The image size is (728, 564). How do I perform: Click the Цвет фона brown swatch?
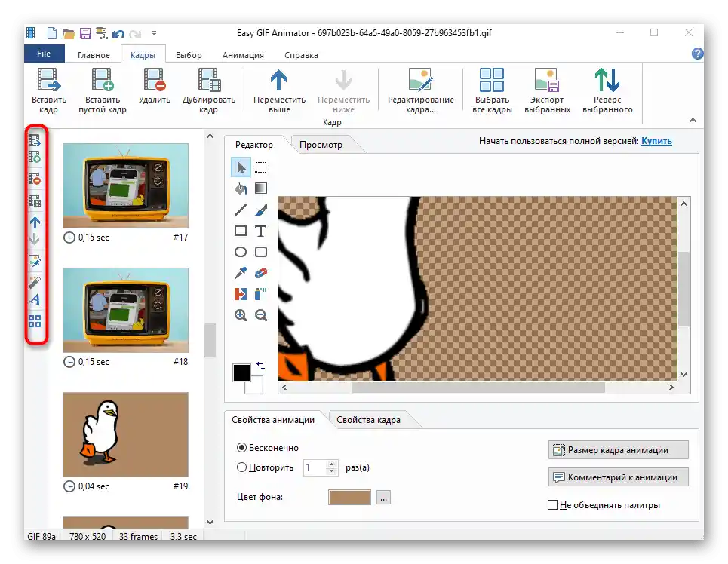tap(349, 497)
